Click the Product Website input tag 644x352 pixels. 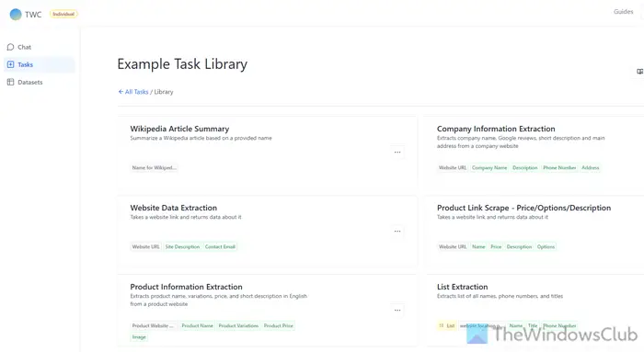tap(154, 325)
